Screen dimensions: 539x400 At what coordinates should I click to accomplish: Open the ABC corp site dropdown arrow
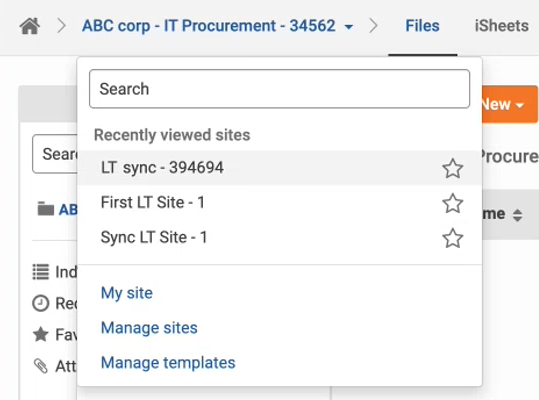349,27
